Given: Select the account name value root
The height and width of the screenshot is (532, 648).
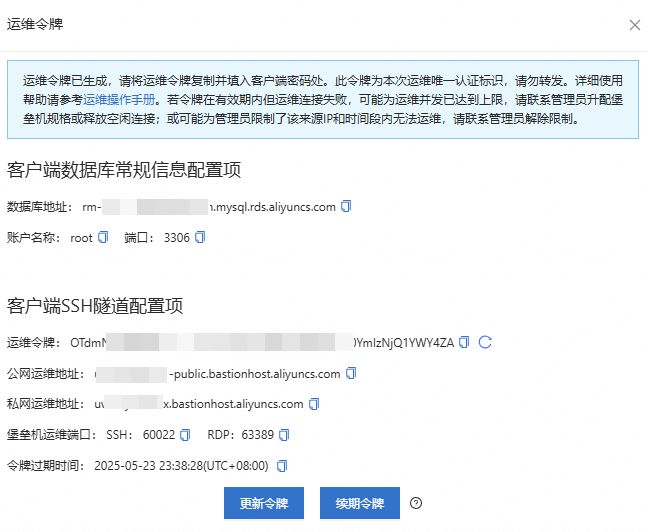Looking at the screenshot, I should (81, 238).
